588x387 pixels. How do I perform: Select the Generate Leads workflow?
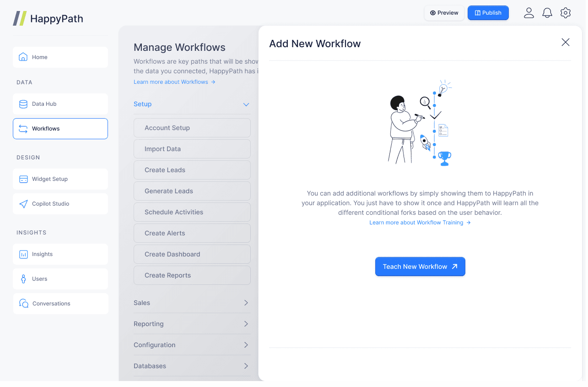(192, 191)
